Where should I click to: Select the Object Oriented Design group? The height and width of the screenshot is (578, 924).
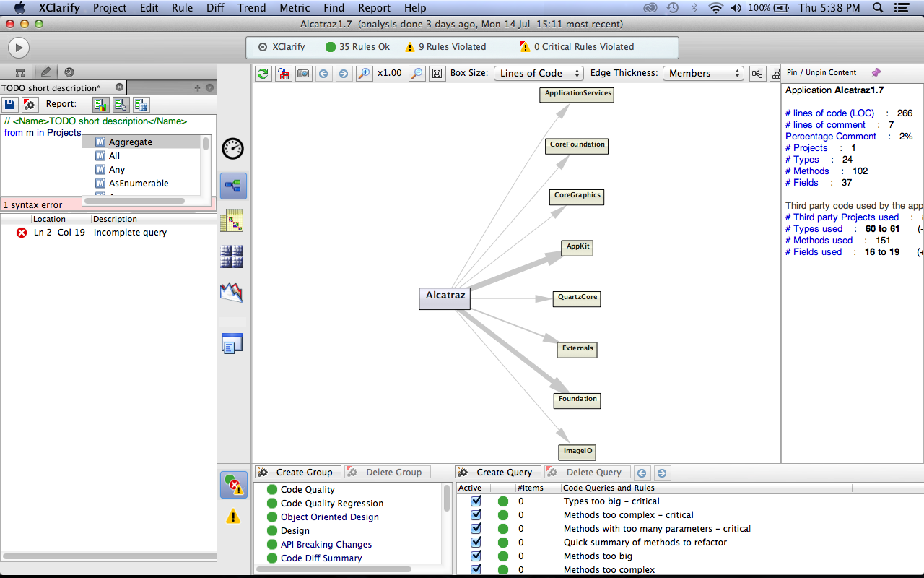tap(329, 517)
